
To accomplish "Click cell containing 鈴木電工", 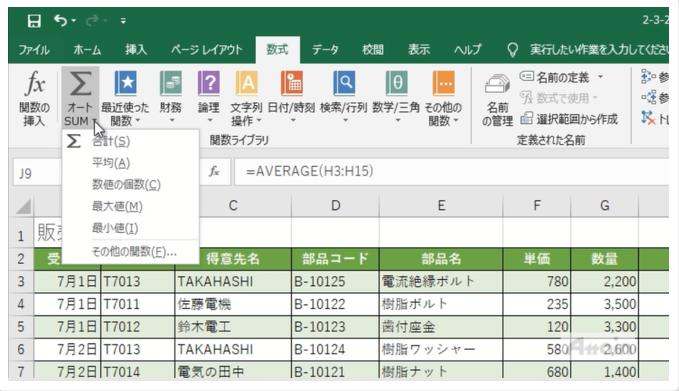I will (233, 326).
